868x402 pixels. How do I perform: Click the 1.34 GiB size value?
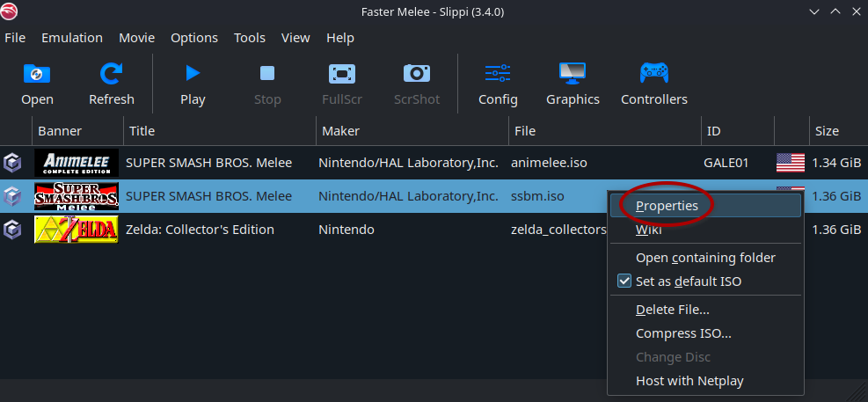[836, 163]
